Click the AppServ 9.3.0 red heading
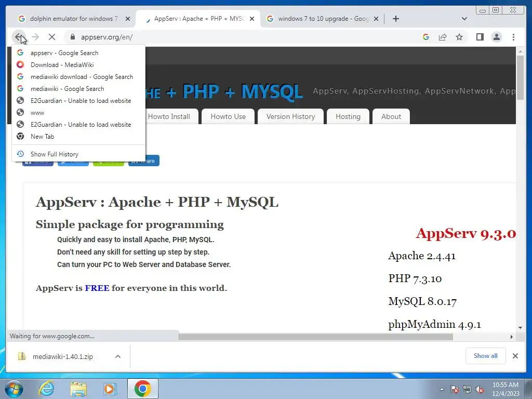Screen dimensions: 532x399 pos(466,233)
